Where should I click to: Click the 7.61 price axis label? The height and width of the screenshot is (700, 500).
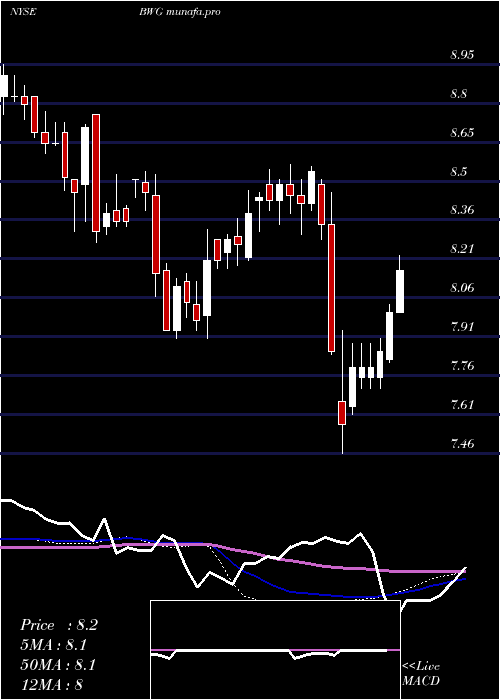[x=462, y=404]
